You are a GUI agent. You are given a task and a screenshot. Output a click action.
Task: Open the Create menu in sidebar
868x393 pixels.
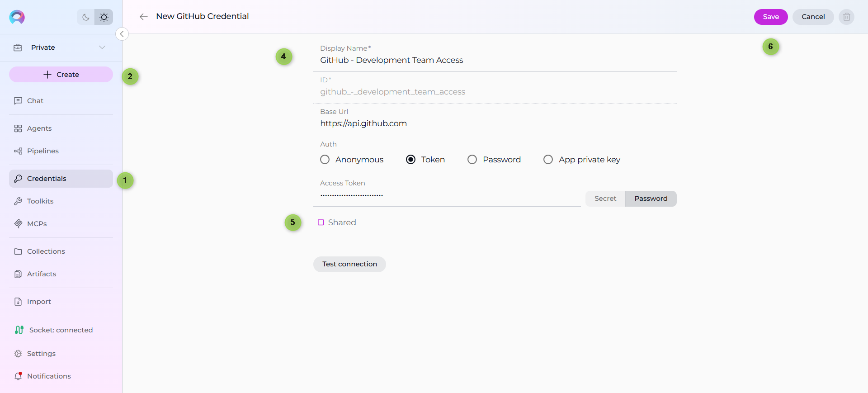[61, 75]
